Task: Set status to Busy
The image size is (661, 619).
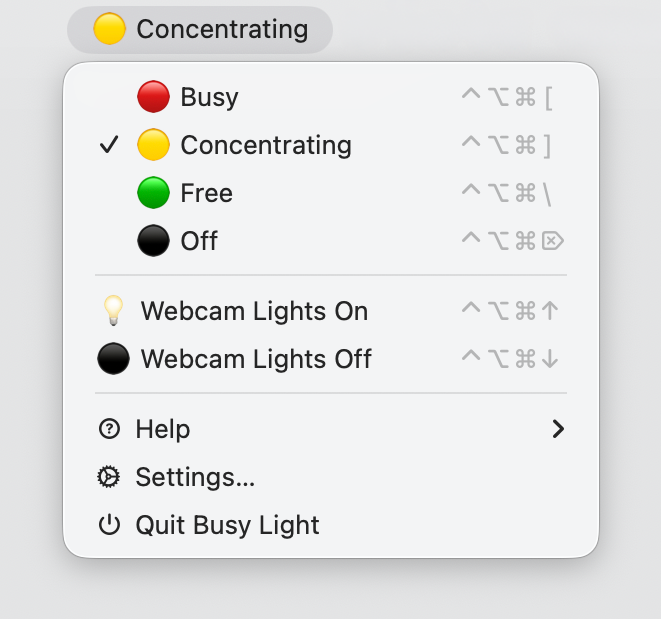Action: point(209,97)
